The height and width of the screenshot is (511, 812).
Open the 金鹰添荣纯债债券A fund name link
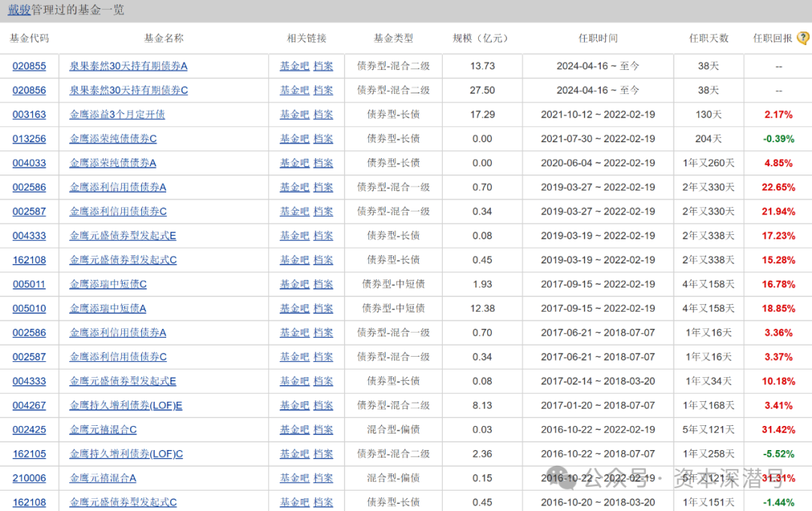pyautogui.click(x=113, y=163)
